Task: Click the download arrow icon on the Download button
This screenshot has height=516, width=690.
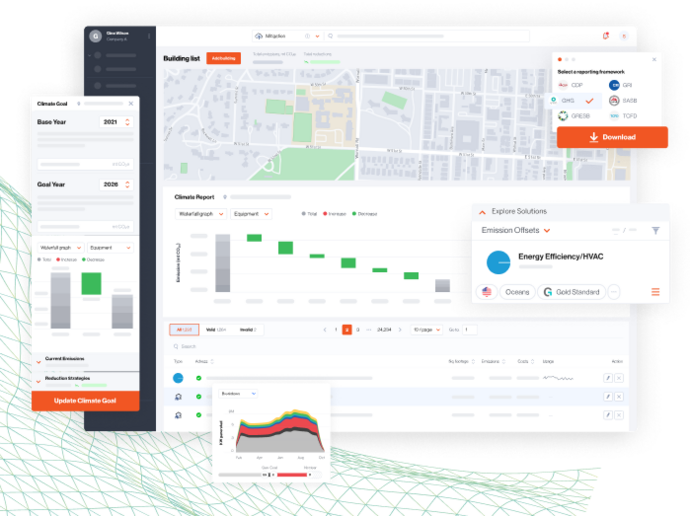Action: coord(594,137)
